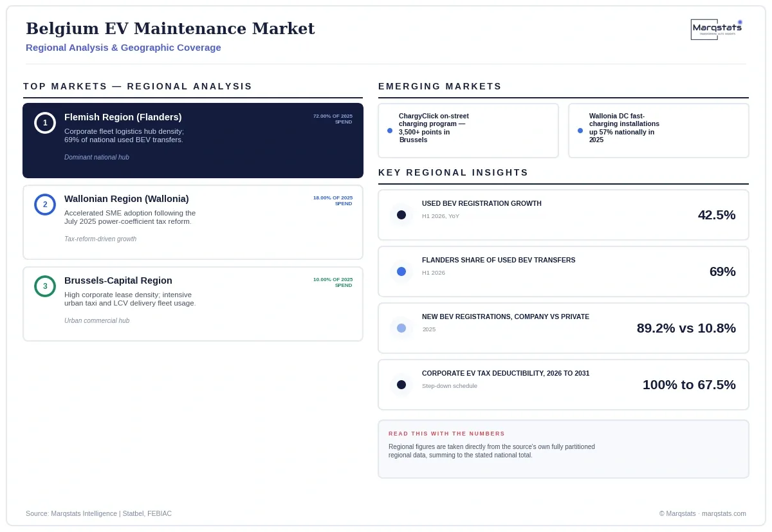
Task: Click the 'Urban commercial hub' tag
Action: pyautogui.click(x=96, y=321)
